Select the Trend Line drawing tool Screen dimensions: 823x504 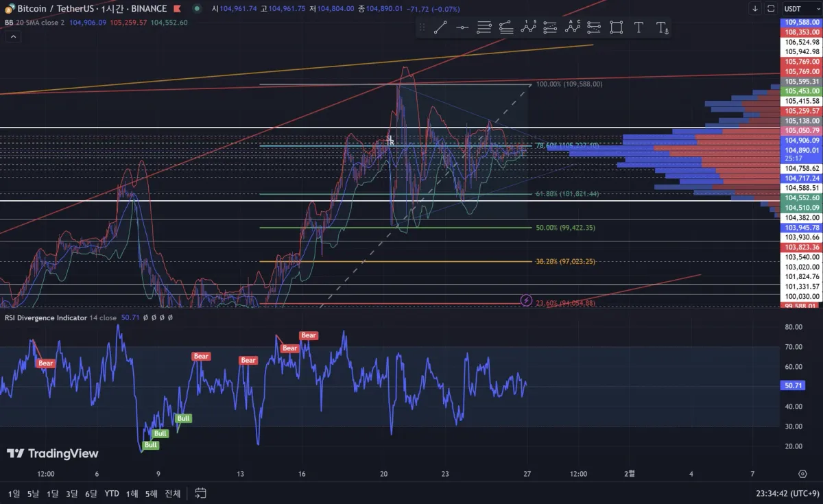(440, 27)
